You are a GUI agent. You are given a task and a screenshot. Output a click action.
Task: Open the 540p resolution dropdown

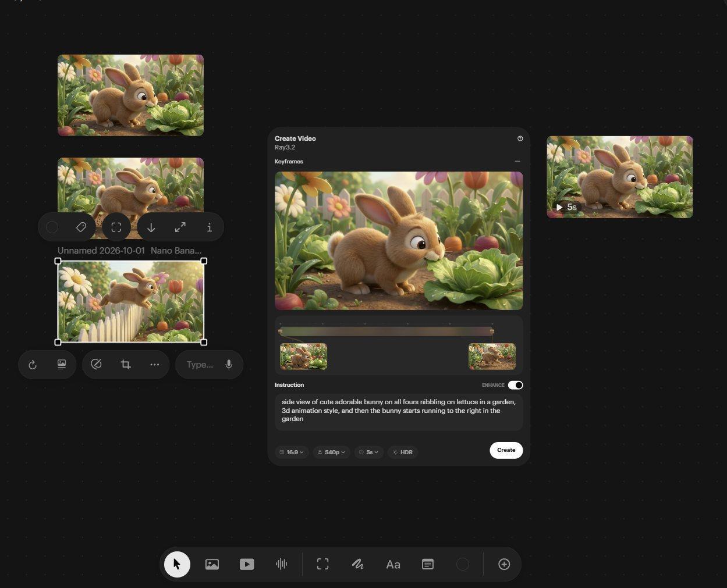tap(331, 452)
